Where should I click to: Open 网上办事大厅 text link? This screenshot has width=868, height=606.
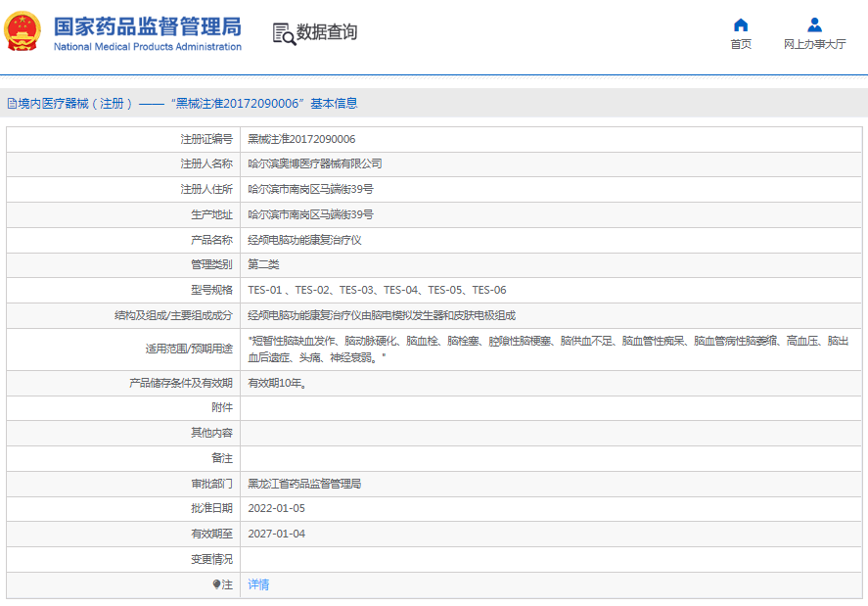[x=814, y=44]
